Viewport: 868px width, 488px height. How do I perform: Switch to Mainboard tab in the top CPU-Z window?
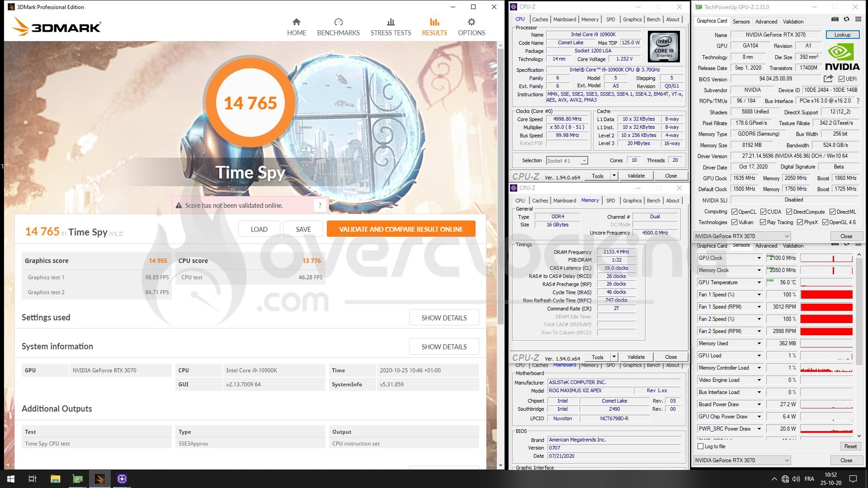[565, 19]
